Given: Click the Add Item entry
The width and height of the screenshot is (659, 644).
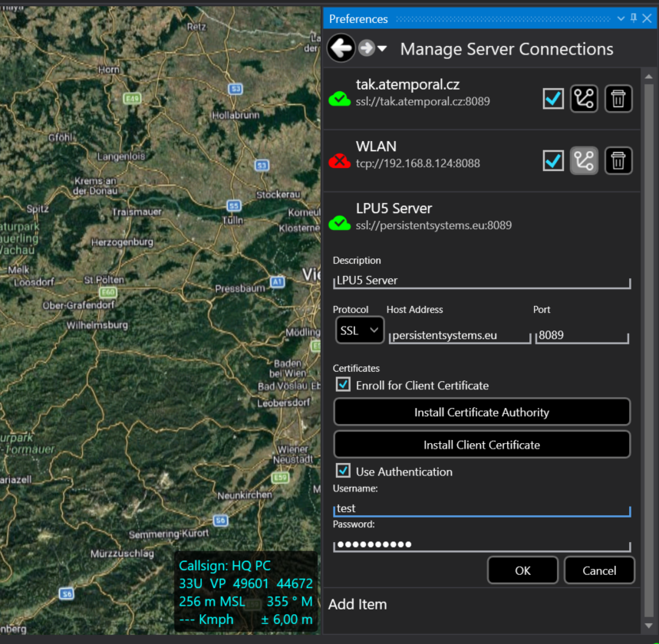Looking at the screenshot, I should 358,604.
